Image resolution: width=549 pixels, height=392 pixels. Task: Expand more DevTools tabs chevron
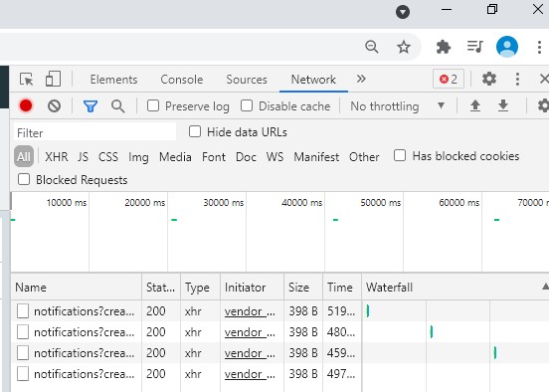(361, 79)
